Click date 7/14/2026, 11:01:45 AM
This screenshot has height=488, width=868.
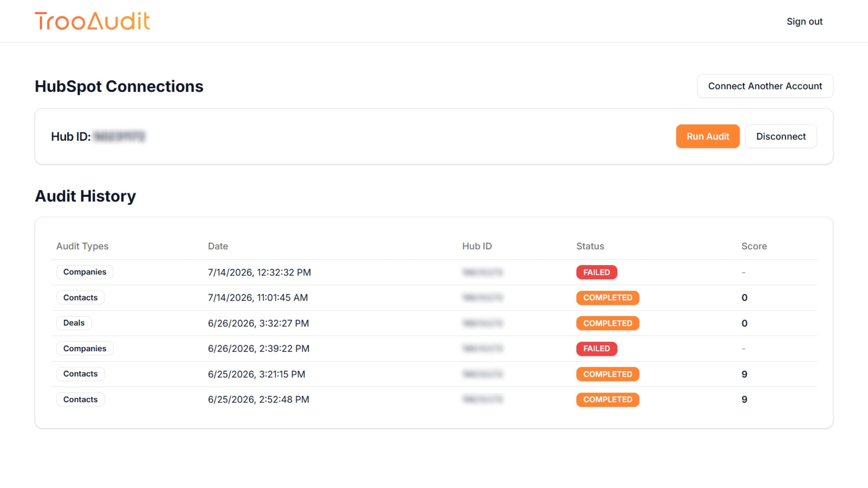click(258, 298)
